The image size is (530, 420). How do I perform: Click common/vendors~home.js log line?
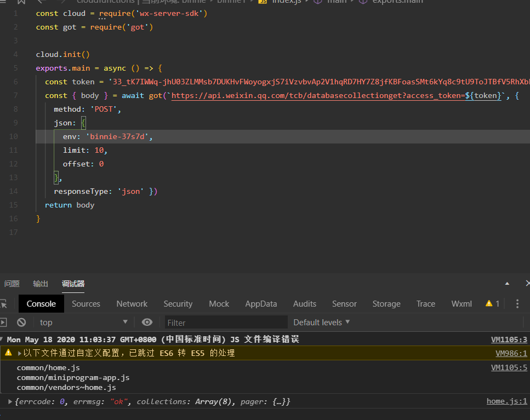(66, 387)
